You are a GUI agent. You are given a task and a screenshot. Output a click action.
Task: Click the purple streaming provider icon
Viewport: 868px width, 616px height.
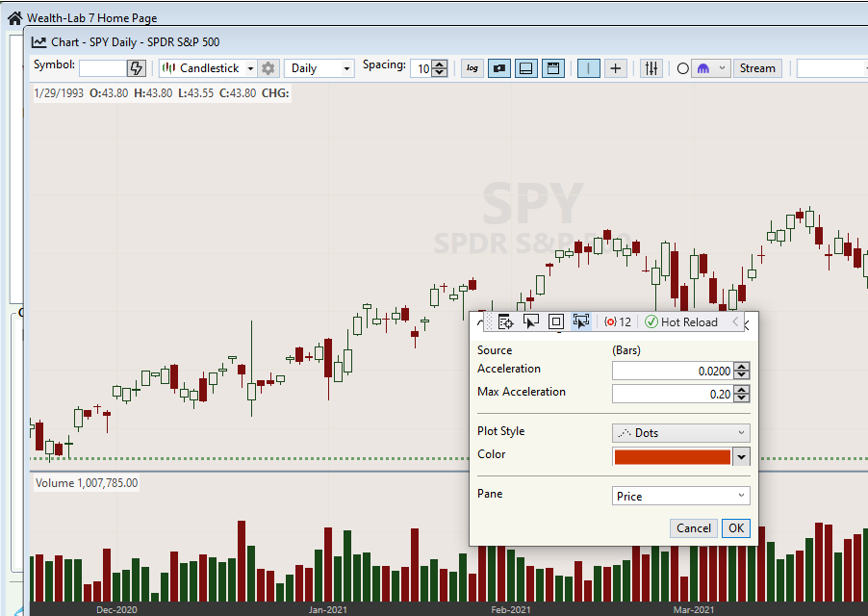tap(703, 68)
